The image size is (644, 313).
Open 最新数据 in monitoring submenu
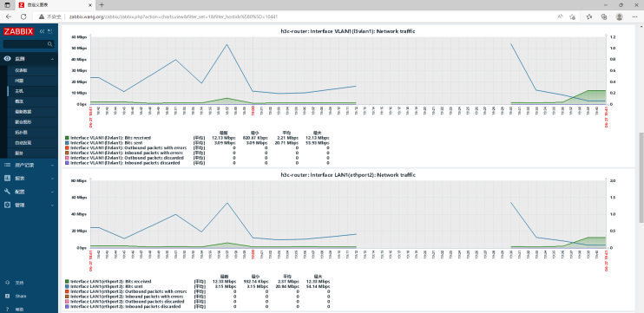click(23, 112)
